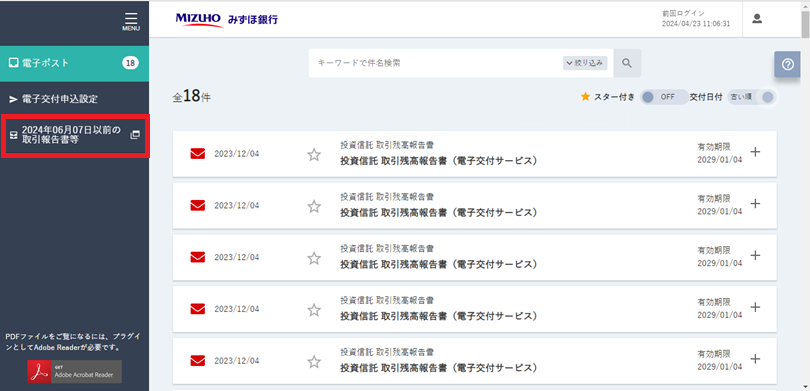Click the Adobe Acrobat Reader download badge
Viewport: 810px width, 391px height.
click(x=74, y=371)
